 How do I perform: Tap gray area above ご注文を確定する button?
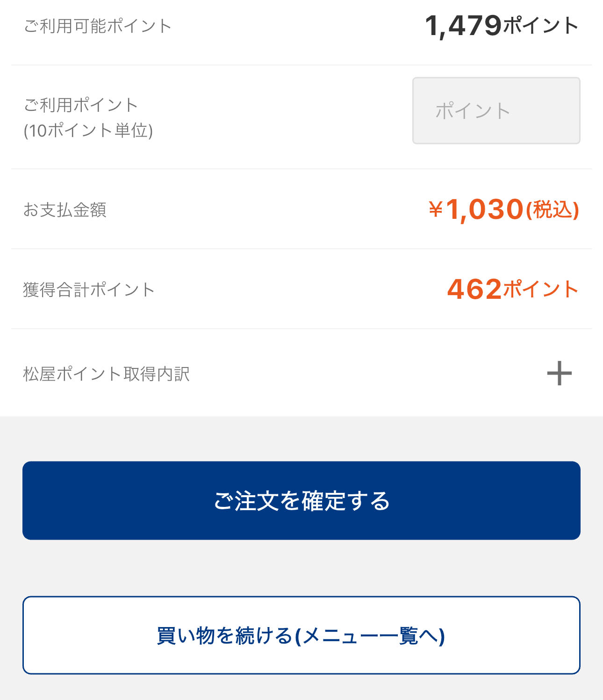[301, 439]
